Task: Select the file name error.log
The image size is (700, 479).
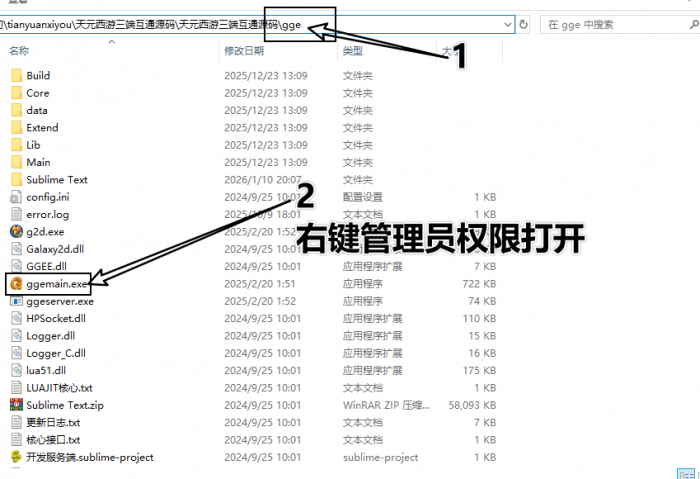Action: point(48,215)
